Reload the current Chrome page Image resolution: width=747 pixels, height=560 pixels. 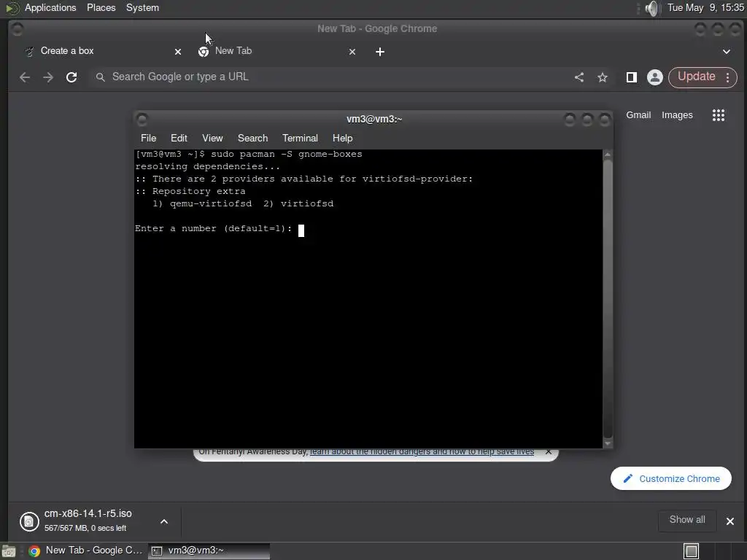[x=71, y=77]
